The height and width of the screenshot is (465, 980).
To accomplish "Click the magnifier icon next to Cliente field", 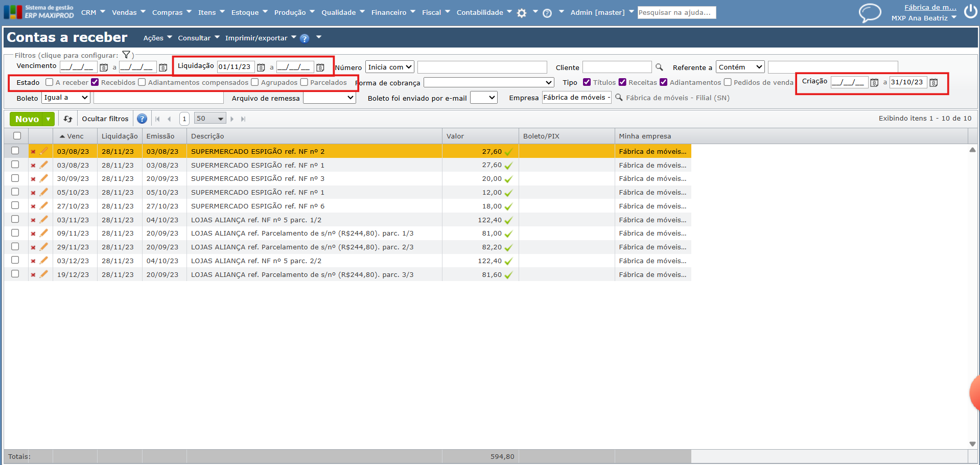I will [659, 67].
